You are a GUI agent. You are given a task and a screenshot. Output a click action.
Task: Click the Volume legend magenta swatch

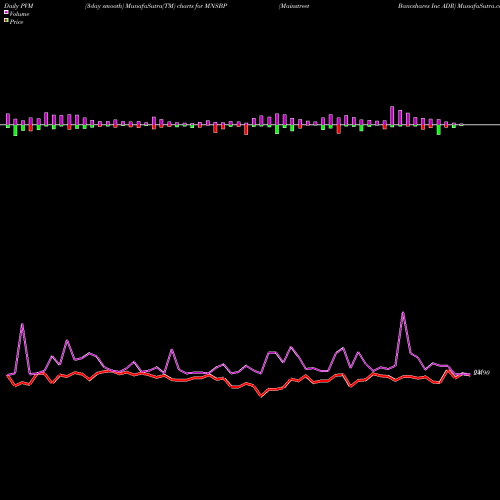(x=6, y=12)
